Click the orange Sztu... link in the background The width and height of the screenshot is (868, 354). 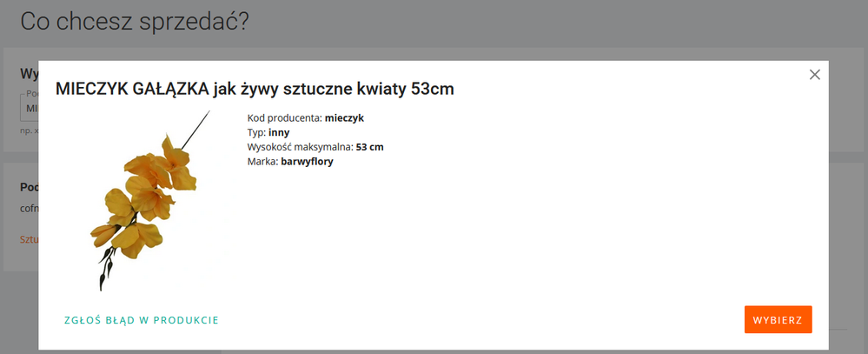(29, 239)
